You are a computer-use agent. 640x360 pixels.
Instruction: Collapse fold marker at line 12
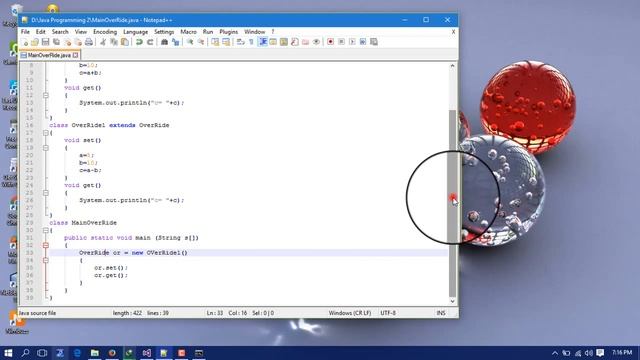click(x=46, y=95)
